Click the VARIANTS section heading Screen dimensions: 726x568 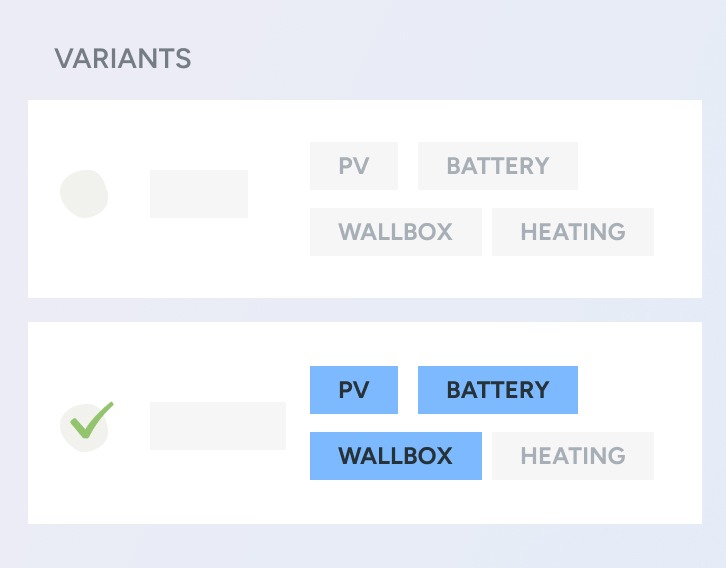(123, 59)
